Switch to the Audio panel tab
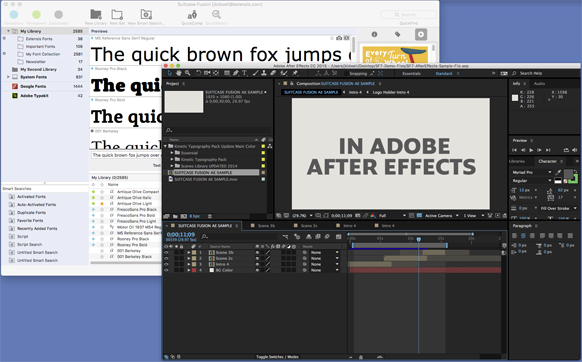 539,84
